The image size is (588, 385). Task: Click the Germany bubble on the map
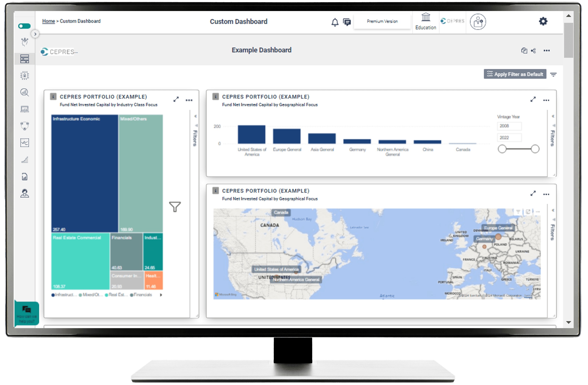tap(485, 247)
